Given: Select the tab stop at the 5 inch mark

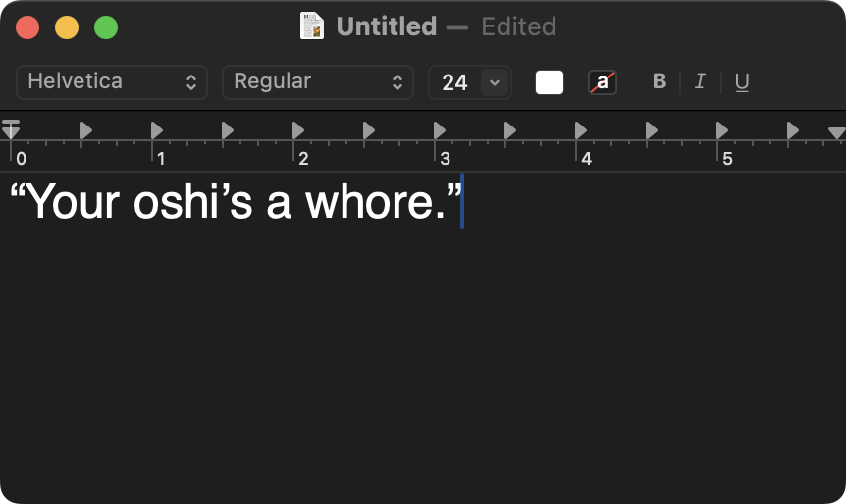Looking at the screenshot, I should point(722,130).
